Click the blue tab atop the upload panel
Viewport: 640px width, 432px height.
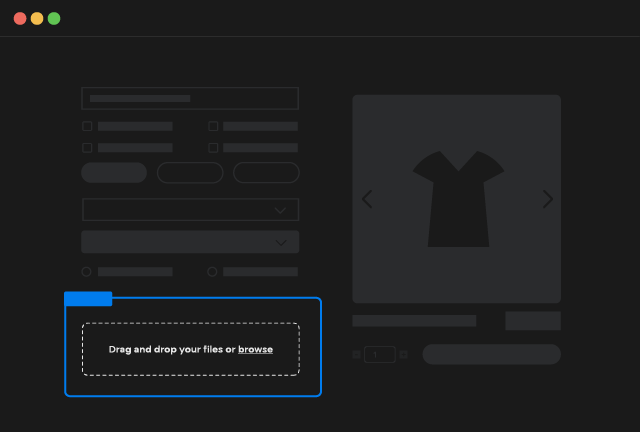tap(88, 298)
